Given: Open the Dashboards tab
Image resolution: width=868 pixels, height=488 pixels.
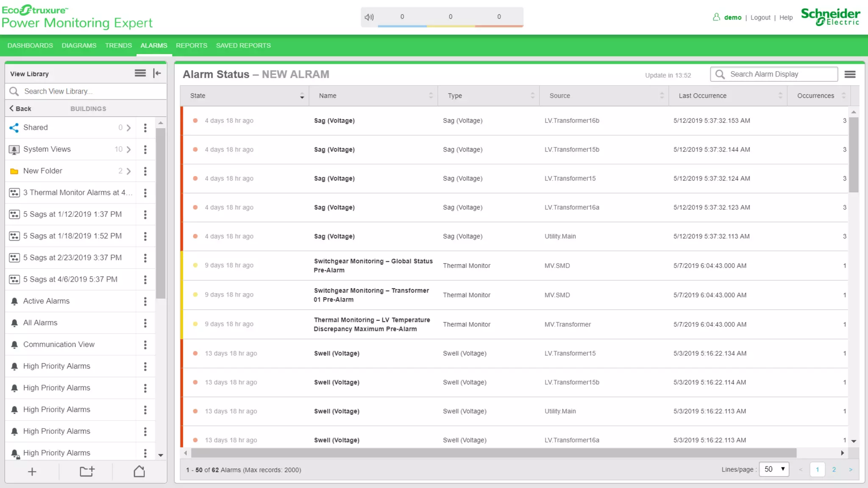Looking at the screenshot, I should pos(30,45).
